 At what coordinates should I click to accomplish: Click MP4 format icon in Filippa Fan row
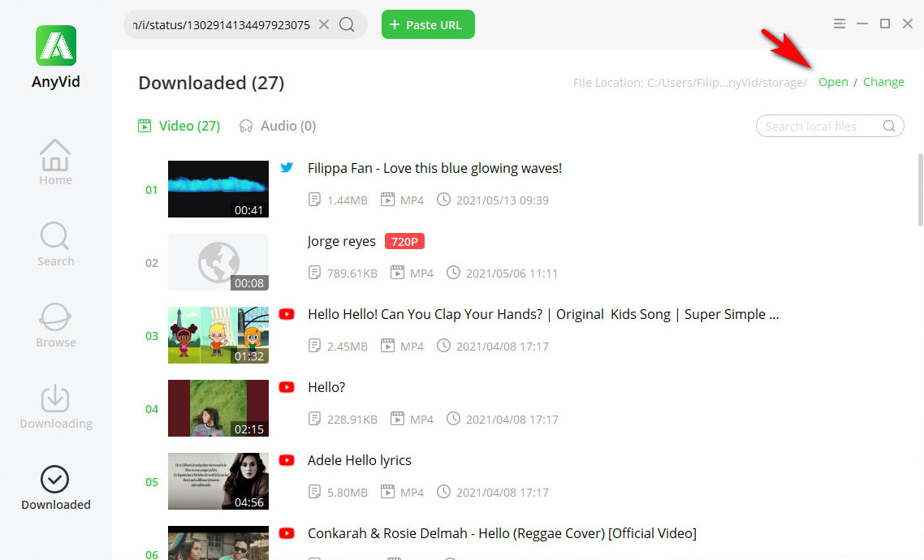coord(387,200)
